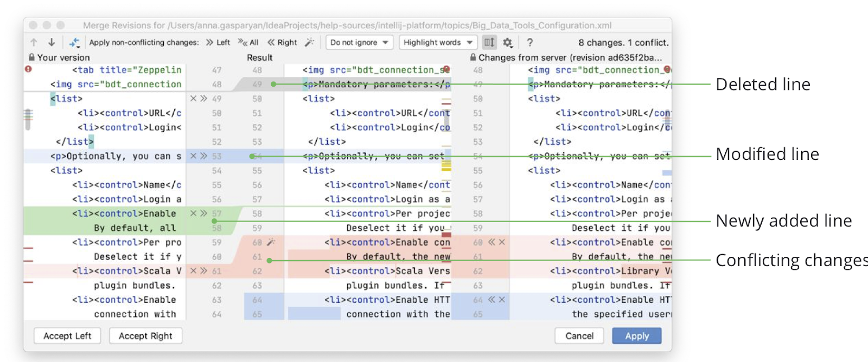Jump to next difference with down arrow
This screenshot has width=868, height=362.
[52, 42]
